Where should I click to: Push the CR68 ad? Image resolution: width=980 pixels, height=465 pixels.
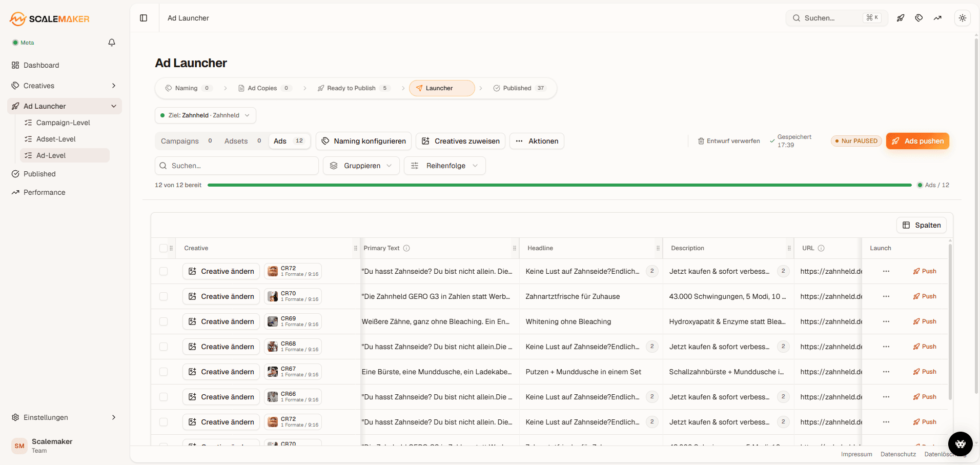(x=925, y=347)
